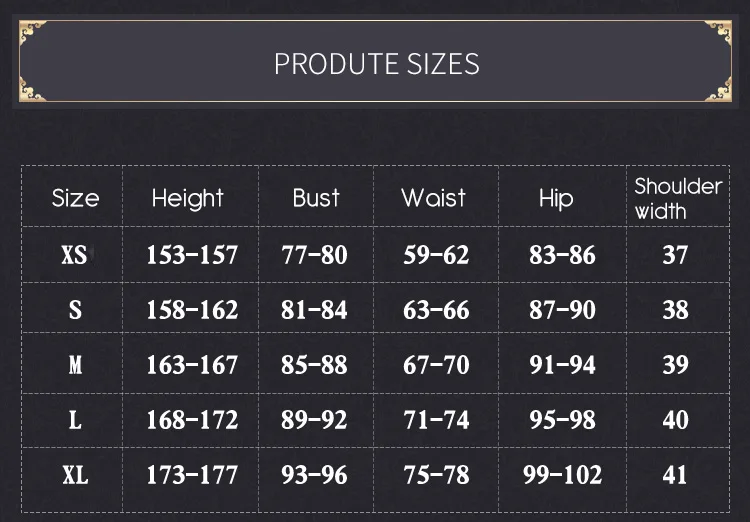
Task: Select the XL size row label
Action: tap(75, 474)
